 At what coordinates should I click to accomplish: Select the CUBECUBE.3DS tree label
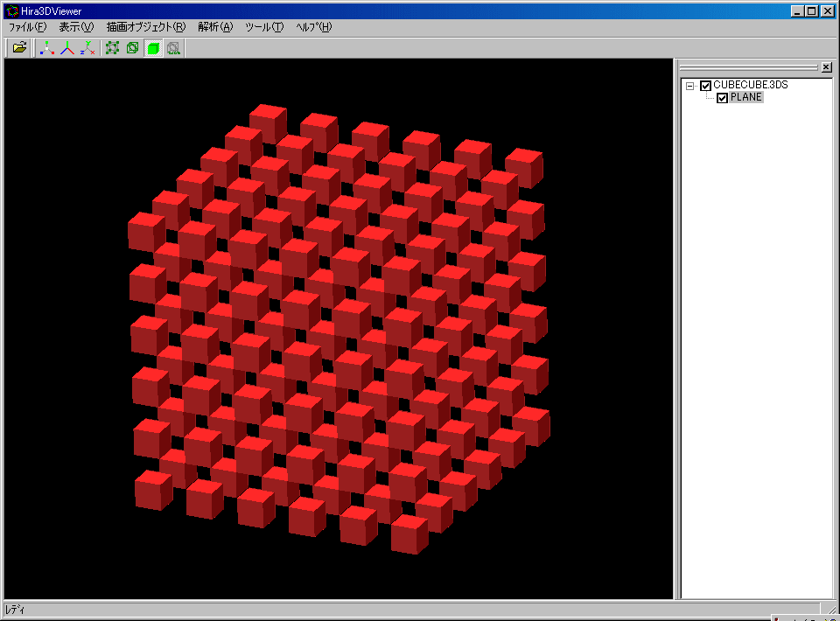[751, 85]
